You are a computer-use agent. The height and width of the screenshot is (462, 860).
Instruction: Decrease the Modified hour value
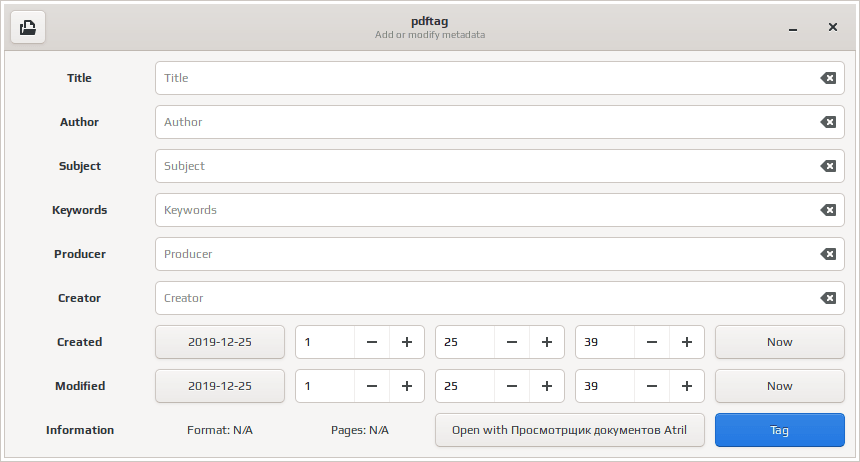click(x=372, y=386)
